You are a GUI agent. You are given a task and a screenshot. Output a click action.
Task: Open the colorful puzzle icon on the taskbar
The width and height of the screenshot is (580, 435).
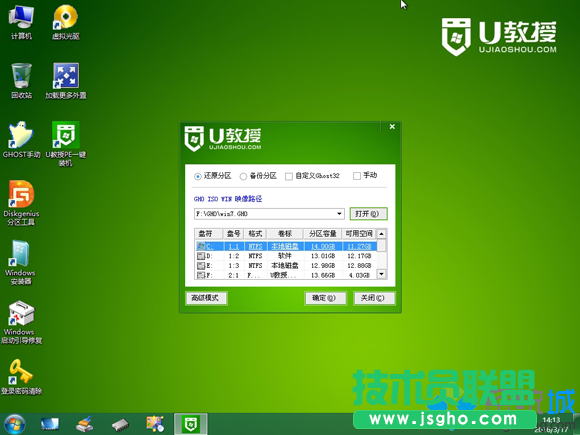pyautogui.click(x=155, y=424)
